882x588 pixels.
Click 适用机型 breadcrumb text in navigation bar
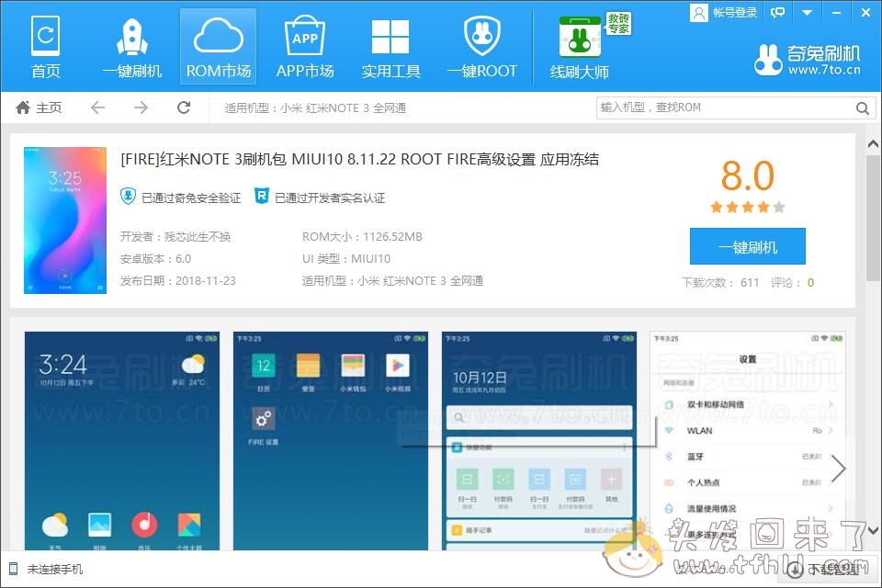tap(315, 108)
